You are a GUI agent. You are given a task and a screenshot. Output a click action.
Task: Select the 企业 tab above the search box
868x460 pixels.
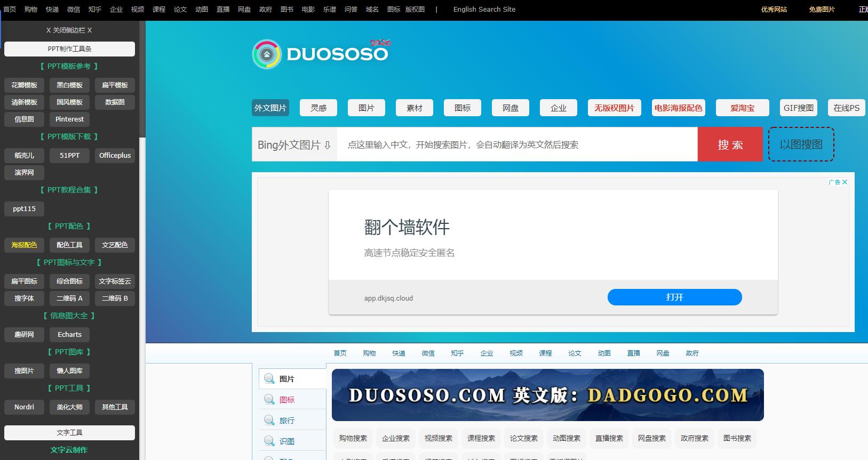559,108
